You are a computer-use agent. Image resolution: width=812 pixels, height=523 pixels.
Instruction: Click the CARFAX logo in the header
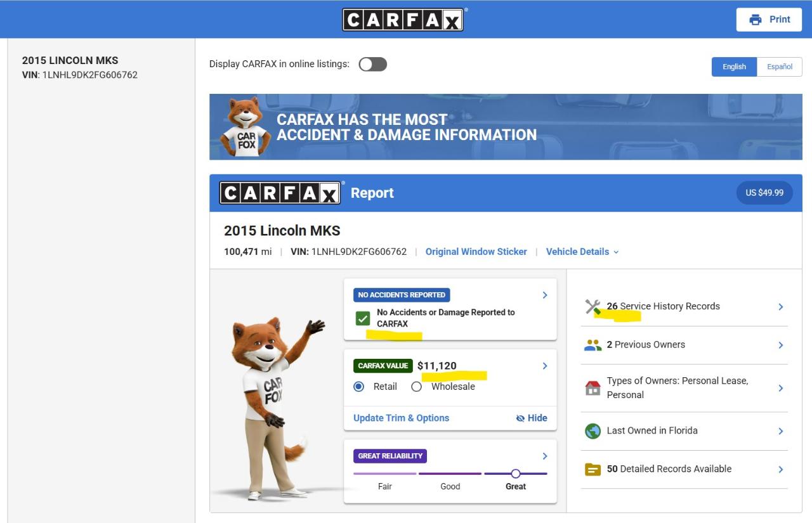pos(403,19)
